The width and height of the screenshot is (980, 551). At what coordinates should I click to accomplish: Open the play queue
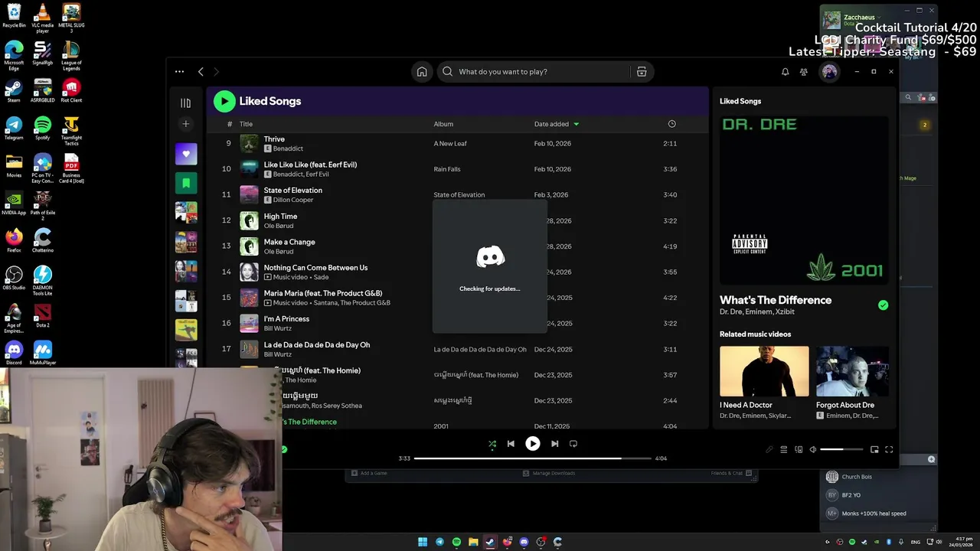tap(784, 450)
